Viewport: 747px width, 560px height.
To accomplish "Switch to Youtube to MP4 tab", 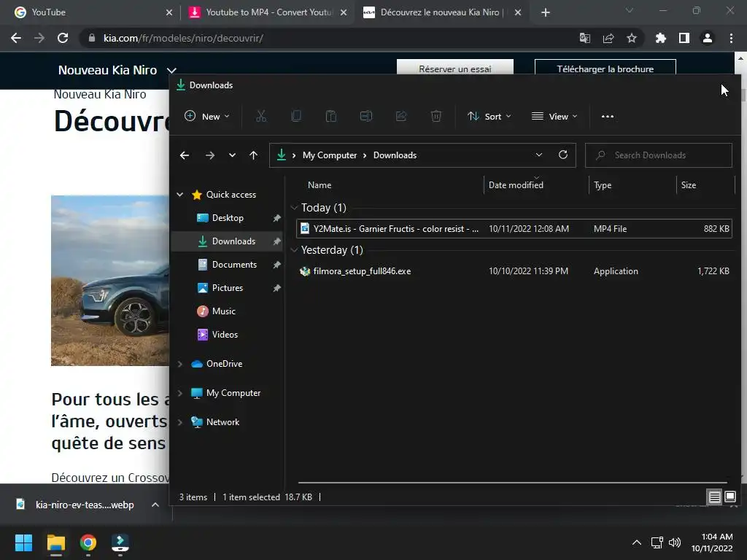I will coord(267,12).
